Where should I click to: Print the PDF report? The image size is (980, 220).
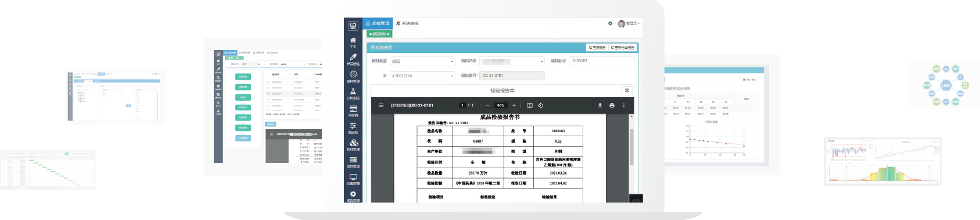tap(612, 105)
